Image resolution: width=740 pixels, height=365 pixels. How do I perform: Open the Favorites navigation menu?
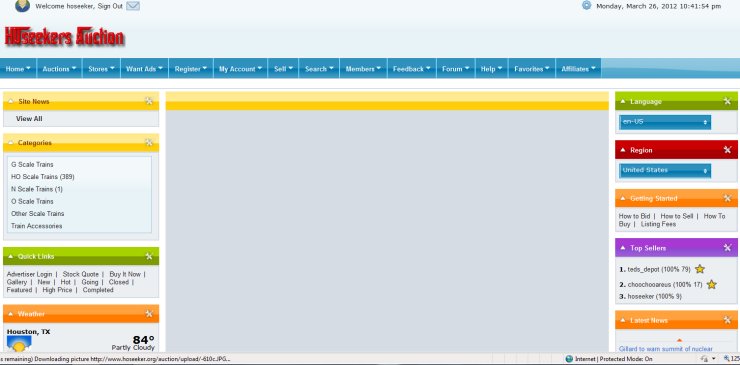532,69
